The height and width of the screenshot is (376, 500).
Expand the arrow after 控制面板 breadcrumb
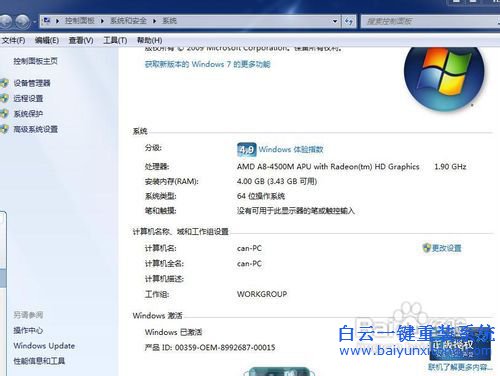(x=102, y=21)
